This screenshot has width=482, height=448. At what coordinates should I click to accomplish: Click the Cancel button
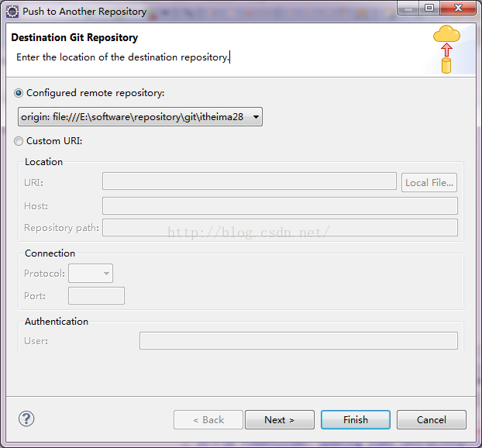tap(432, 420)
